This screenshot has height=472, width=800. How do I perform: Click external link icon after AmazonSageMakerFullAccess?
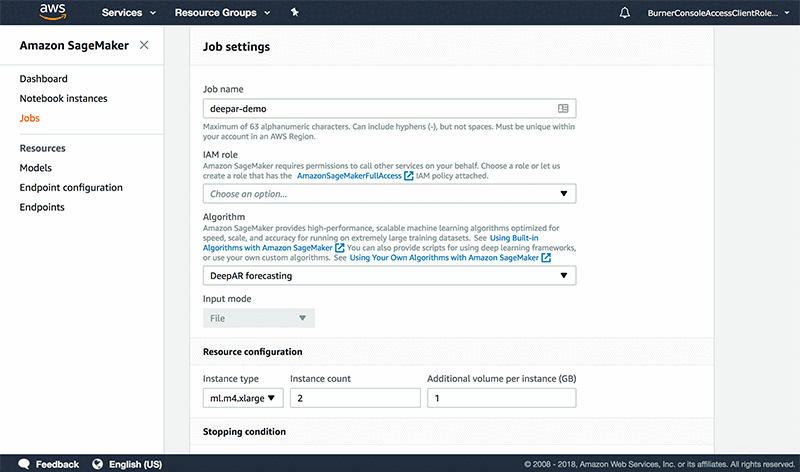click(x=409, y=176)
